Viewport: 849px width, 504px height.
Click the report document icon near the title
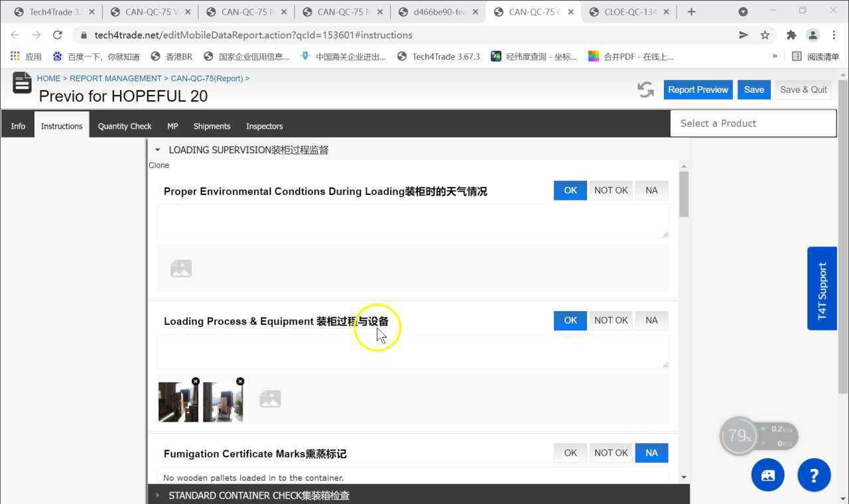(x=22, y=84)
